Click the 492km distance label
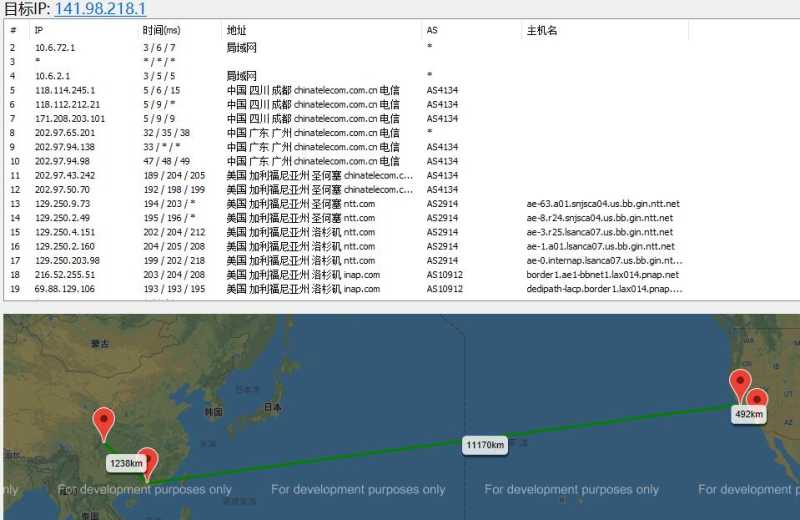The width and height of the screenshot is (800, 520). click(x=749, y=414)
